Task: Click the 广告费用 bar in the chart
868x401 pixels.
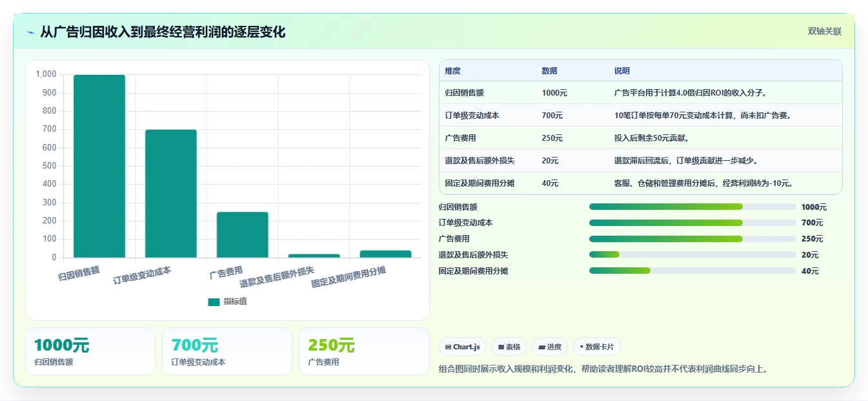Action: [x=242, y=234]
